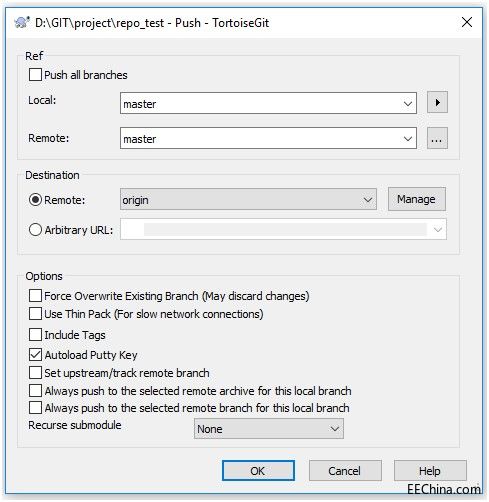Select the Arbitrary URL radio button

click(x=35, y=230)
